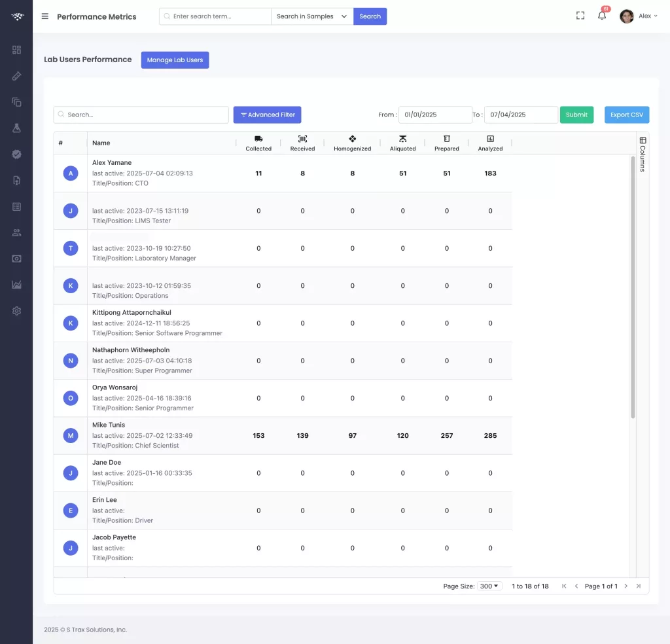Click the S Trax logo at sidebar top
The image size is (670, 644).
pos(17,16)
